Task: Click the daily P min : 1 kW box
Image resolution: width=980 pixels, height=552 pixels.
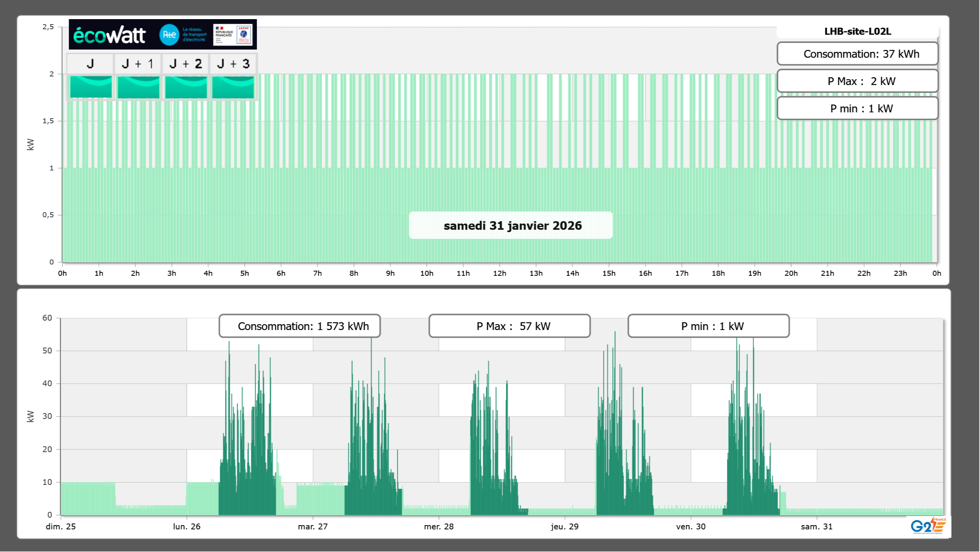Action: [x=857, y=108]
